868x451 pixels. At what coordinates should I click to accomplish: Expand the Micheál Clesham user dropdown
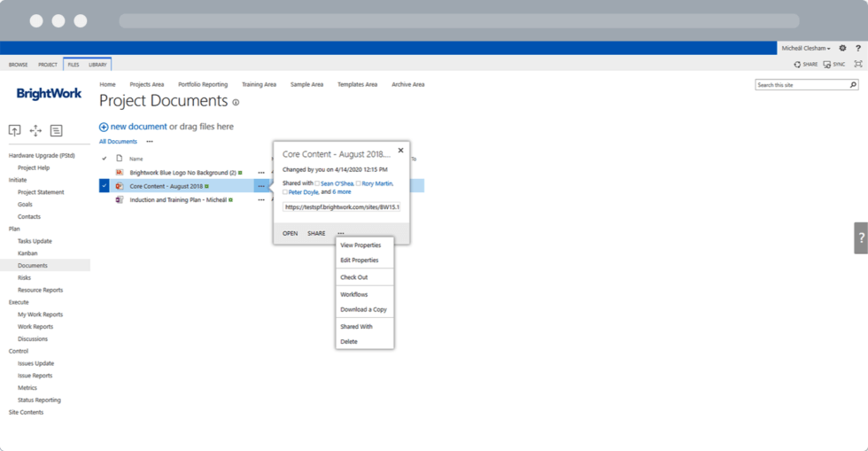[x=806, y=49]
